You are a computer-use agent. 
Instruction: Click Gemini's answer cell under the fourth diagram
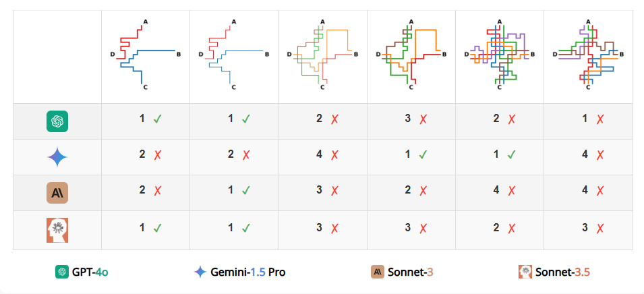click(411, 157)
